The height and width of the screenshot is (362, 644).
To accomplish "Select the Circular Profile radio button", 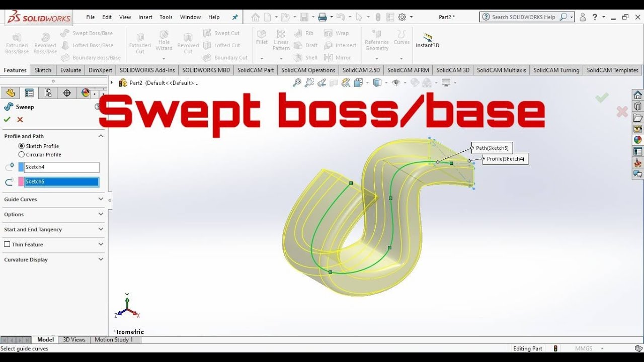I will click(21, 155).
